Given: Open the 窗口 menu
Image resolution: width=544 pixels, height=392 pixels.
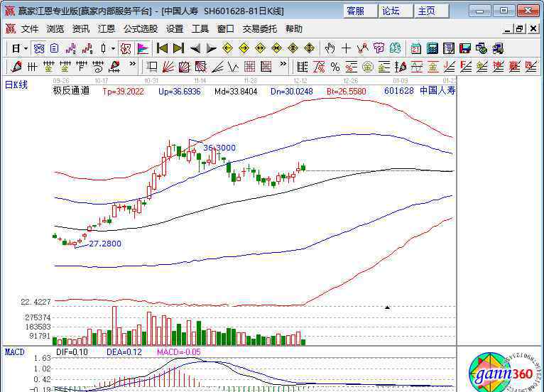Looking at the screenshot, I should click(226, 29).
